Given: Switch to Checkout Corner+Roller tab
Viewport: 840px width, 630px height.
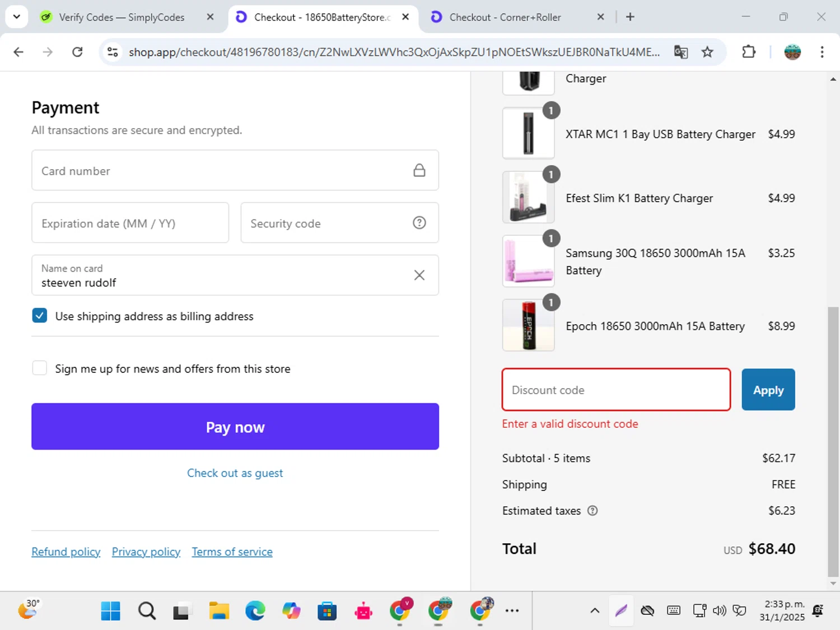Looking at the screenshot, I should pyautogui.click(x=505, y=17).
